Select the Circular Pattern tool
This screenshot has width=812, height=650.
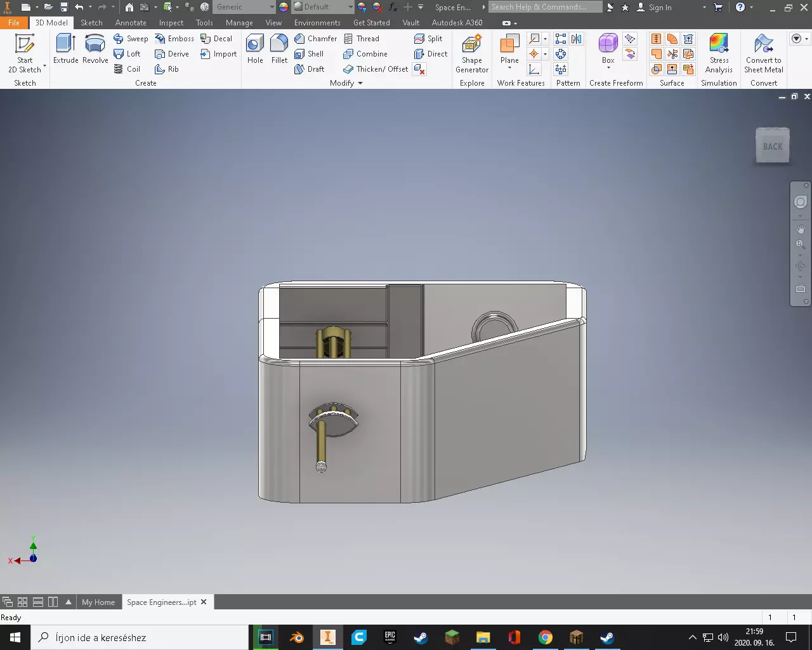561,54
